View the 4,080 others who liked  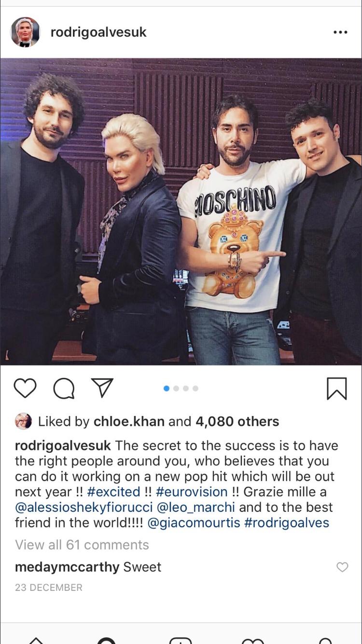[237, 421]
